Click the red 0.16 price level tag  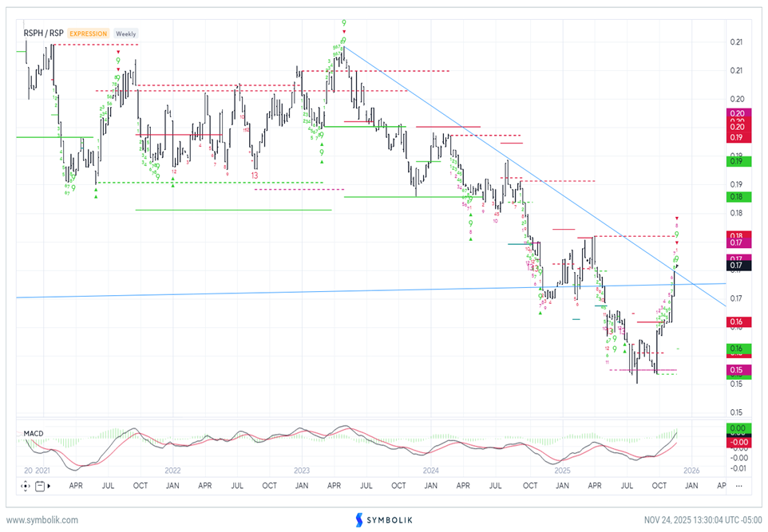tap(736, 321)
